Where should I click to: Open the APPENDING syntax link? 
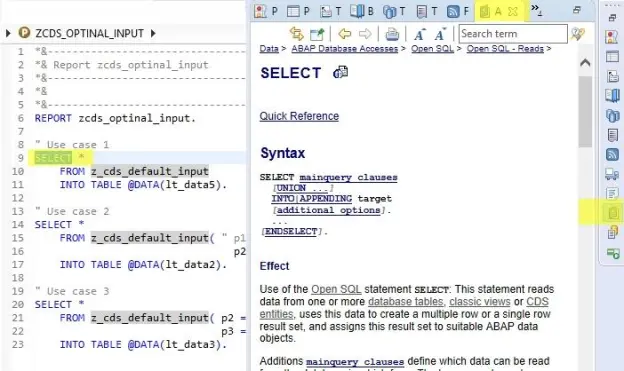tap(326, 199)
